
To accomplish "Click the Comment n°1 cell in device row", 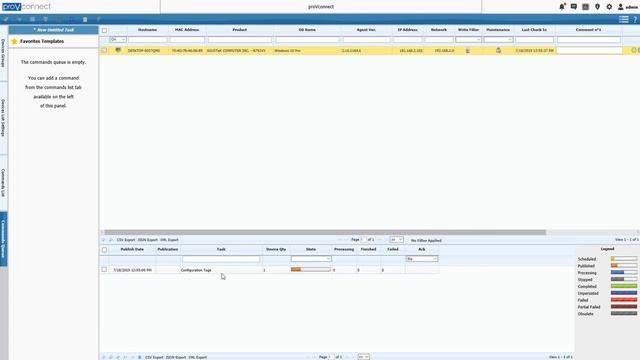I will tap(589, 50).
